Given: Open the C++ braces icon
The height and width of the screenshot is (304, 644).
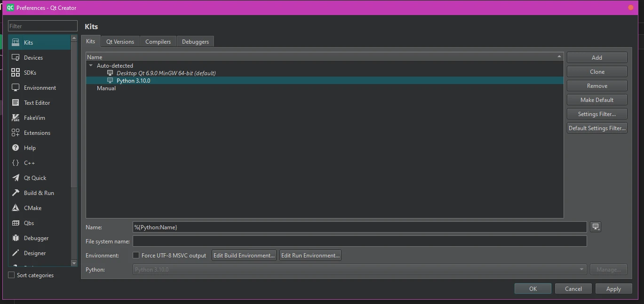Looking at the screenshot, I should coord(16,163).
